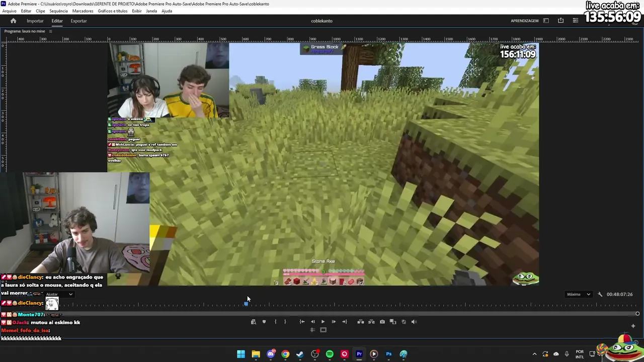Step back one frame

313,322
